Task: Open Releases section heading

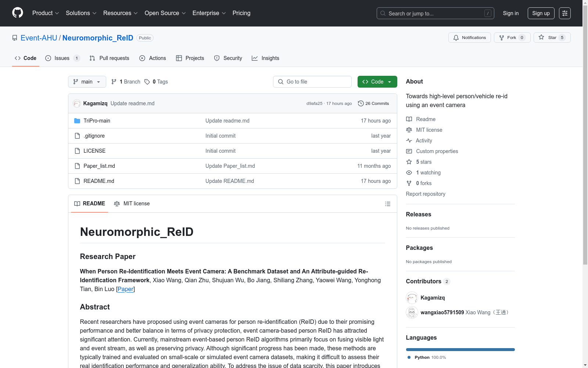Action: [x=419, y=214]
